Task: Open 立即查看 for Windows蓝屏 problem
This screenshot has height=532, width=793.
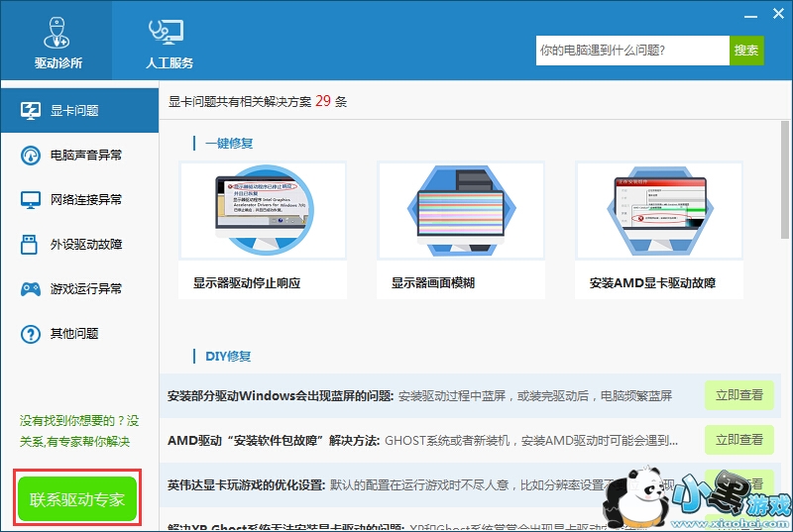Action: tap(739, 395)
